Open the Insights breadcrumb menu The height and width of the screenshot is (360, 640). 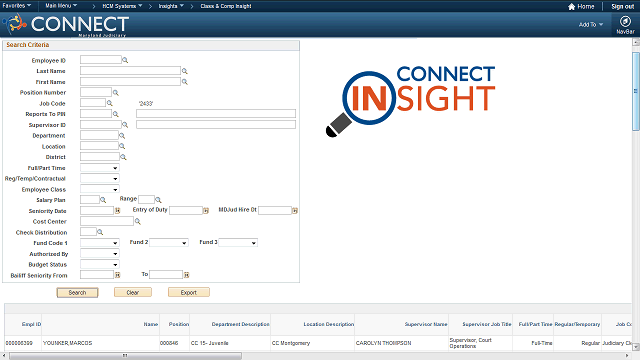(171, 6)
